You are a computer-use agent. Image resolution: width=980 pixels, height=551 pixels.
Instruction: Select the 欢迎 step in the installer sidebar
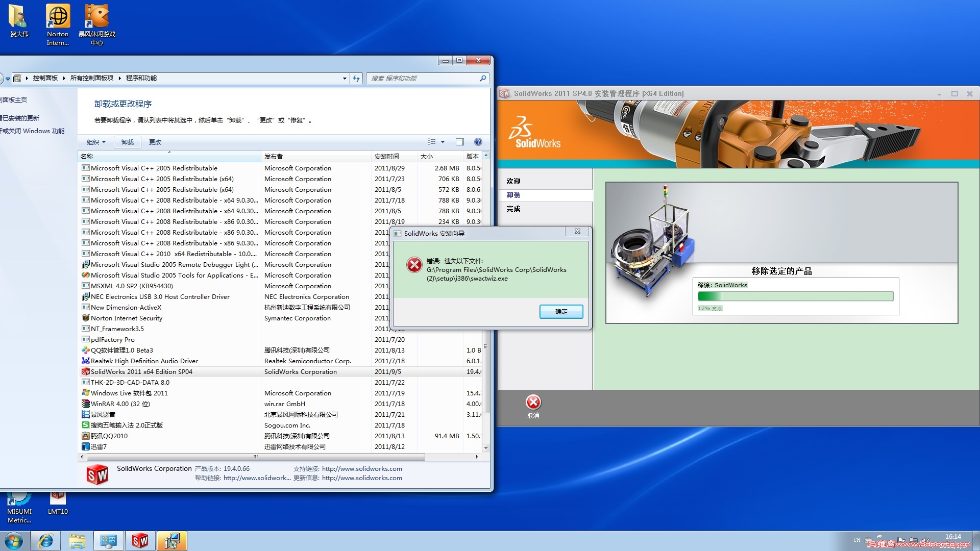tap(513, 181)
